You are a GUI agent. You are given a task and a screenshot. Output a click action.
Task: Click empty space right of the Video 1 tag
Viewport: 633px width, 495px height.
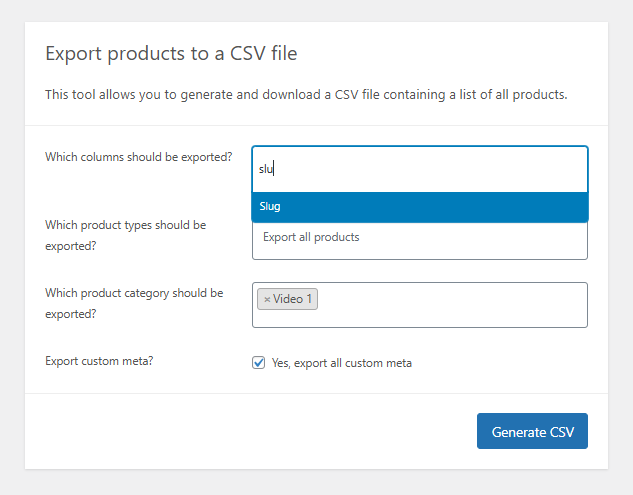coord(450,299)
